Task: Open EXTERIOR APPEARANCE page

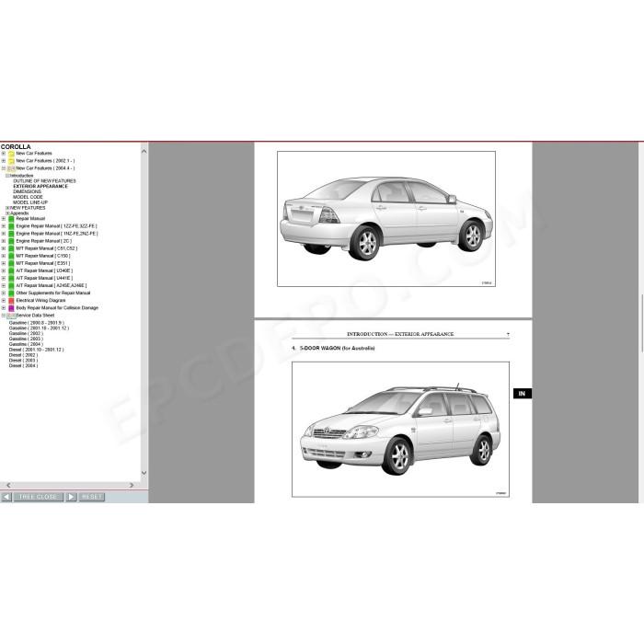Action: (x=40, y=187)
